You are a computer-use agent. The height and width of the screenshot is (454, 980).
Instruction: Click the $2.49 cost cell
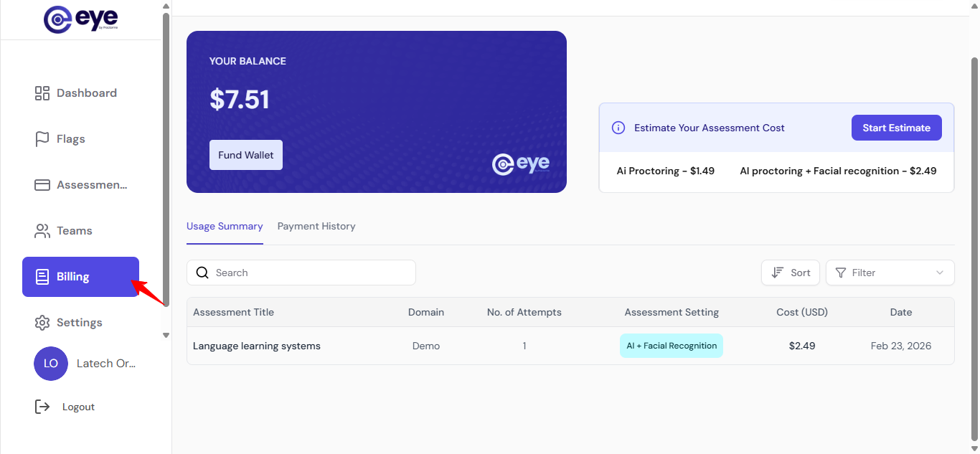[802, 346]
